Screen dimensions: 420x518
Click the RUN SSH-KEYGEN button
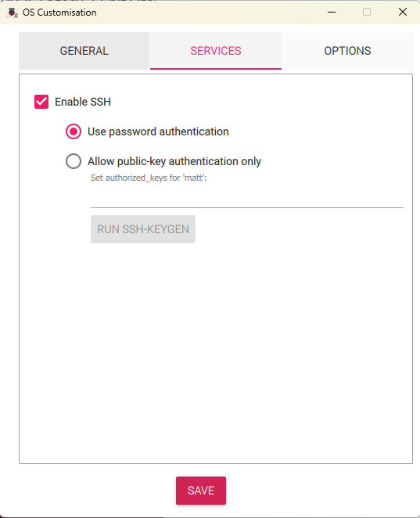point(143,229)
